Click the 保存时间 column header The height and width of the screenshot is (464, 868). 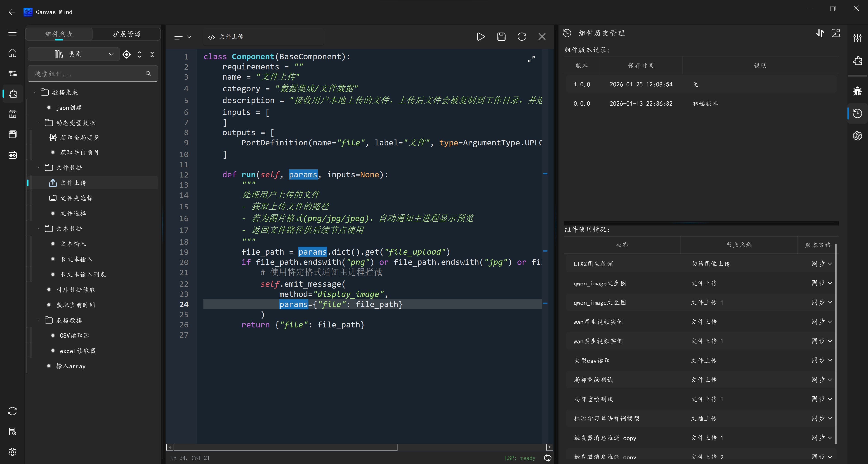click(x=641, y=65)
